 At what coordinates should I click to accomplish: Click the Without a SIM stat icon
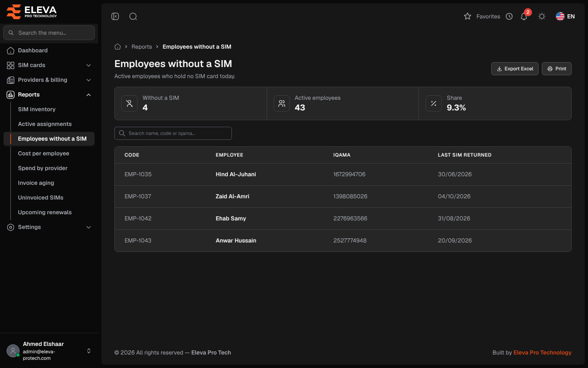(x=129, y=103)
